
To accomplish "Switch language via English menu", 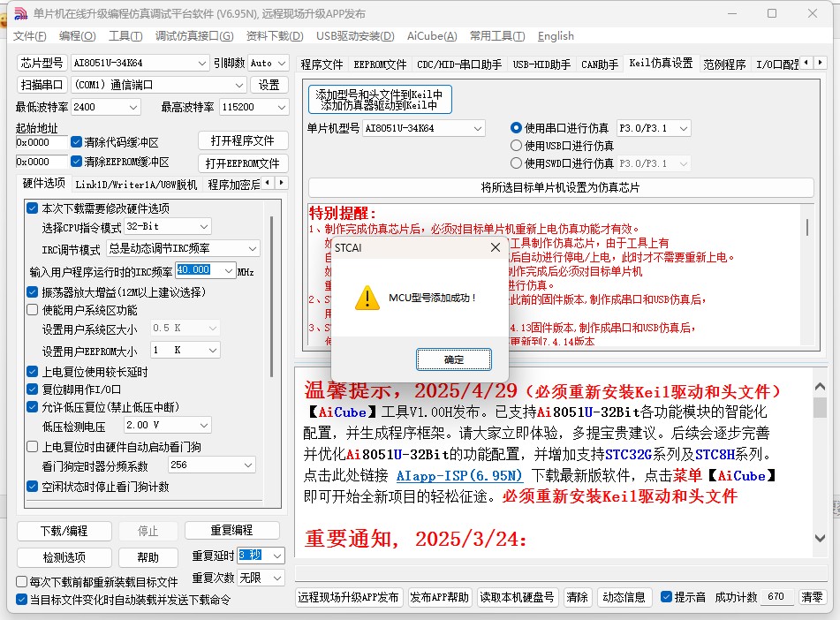I will click(x=556, y=36).
